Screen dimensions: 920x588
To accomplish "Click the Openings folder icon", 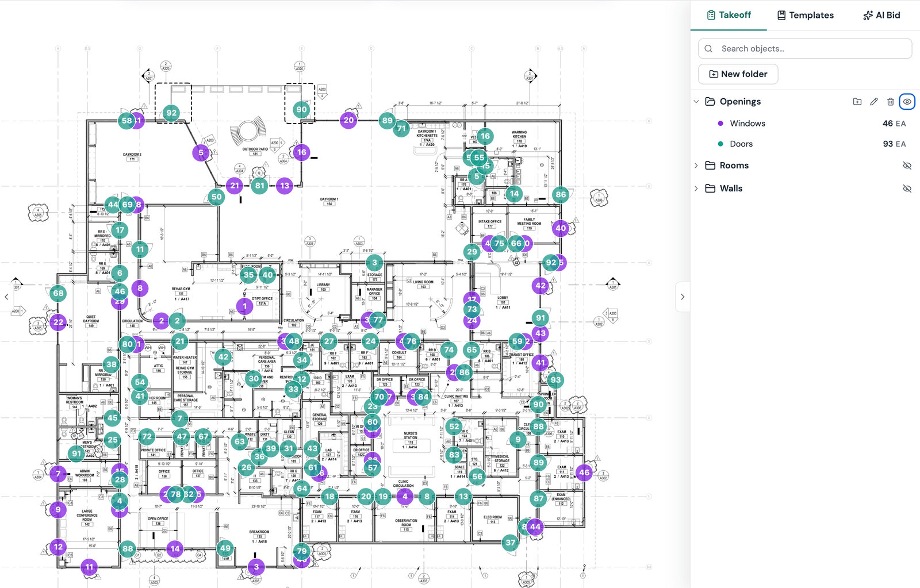I will 710,102.
